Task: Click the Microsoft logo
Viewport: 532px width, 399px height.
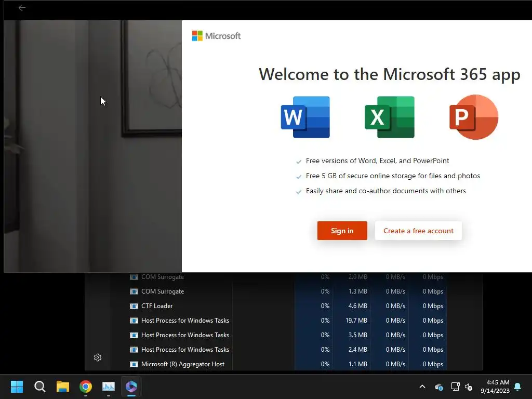Action: coord(216,36)
